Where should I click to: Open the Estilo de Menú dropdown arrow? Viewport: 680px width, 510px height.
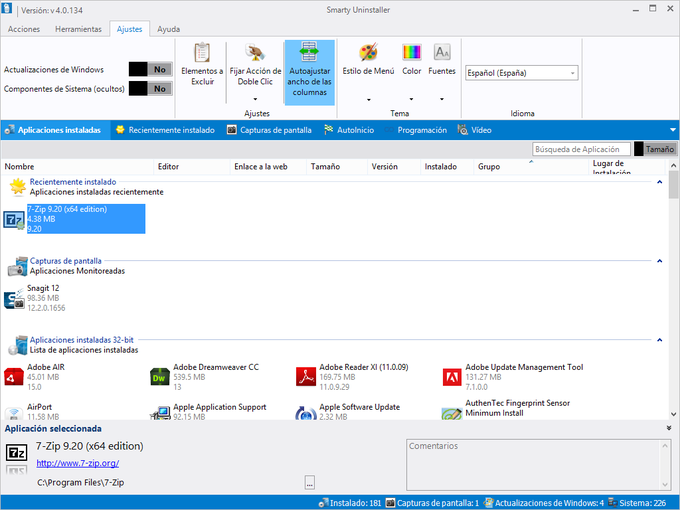pos(369,99)
